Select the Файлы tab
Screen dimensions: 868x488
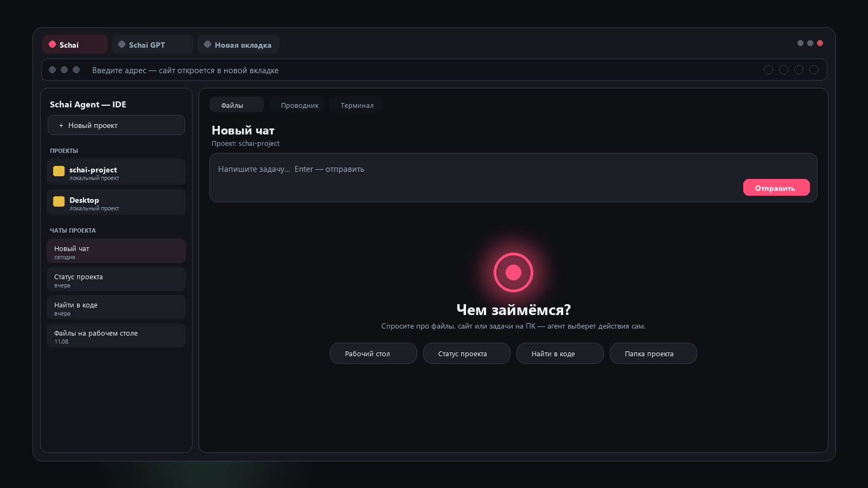click(x=237, y=105)
